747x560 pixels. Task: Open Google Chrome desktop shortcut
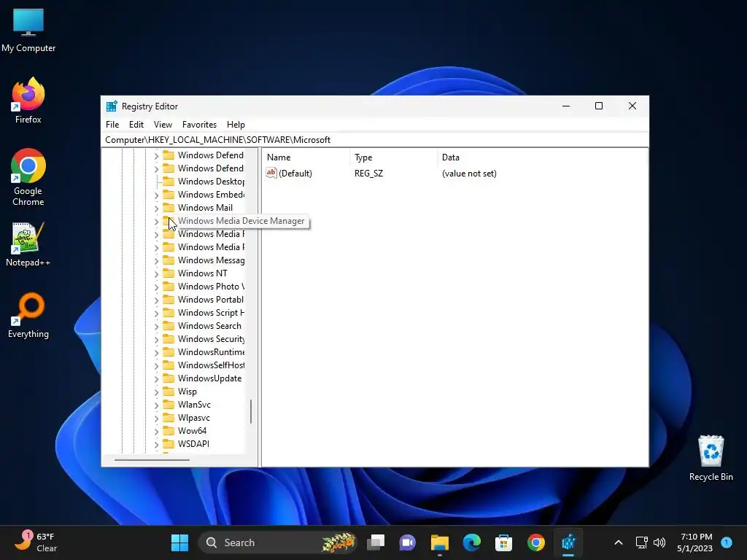point(28,176)
